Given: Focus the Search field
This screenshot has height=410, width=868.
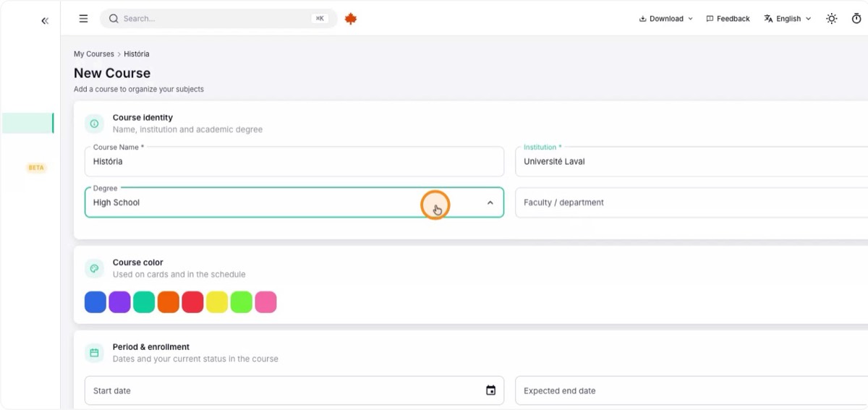Looking at the screenshot, I should pyautogui.click(x=218, y=19).
